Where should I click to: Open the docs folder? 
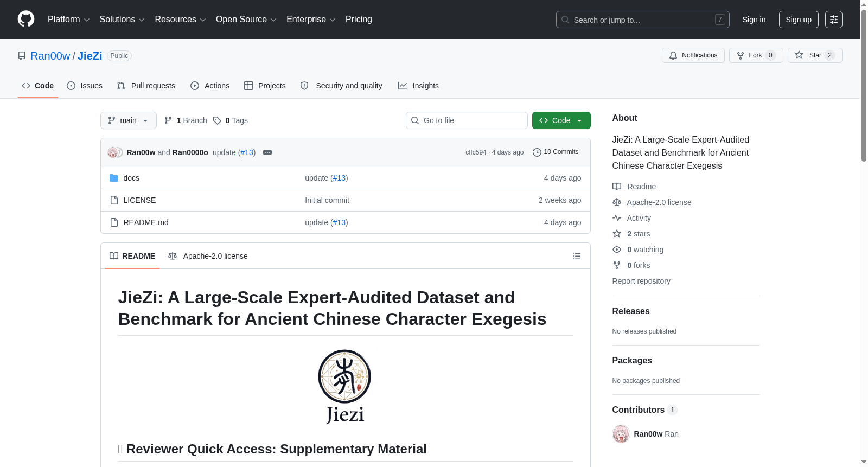click(131, 178)
